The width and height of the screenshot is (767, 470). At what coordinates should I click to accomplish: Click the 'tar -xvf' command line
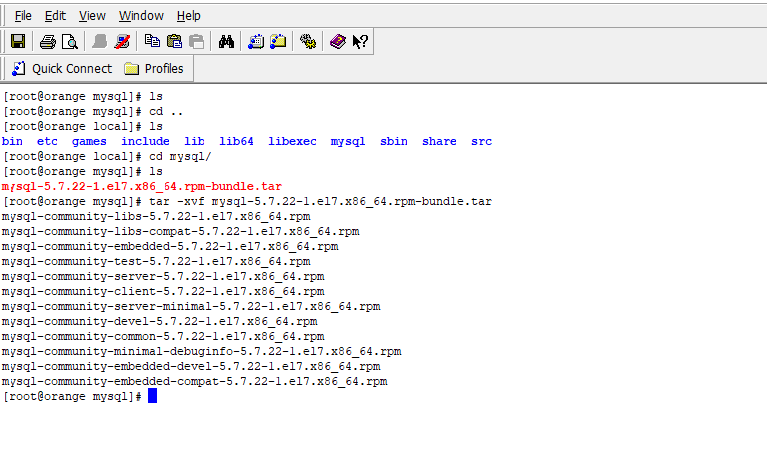(x=247, y=201)
